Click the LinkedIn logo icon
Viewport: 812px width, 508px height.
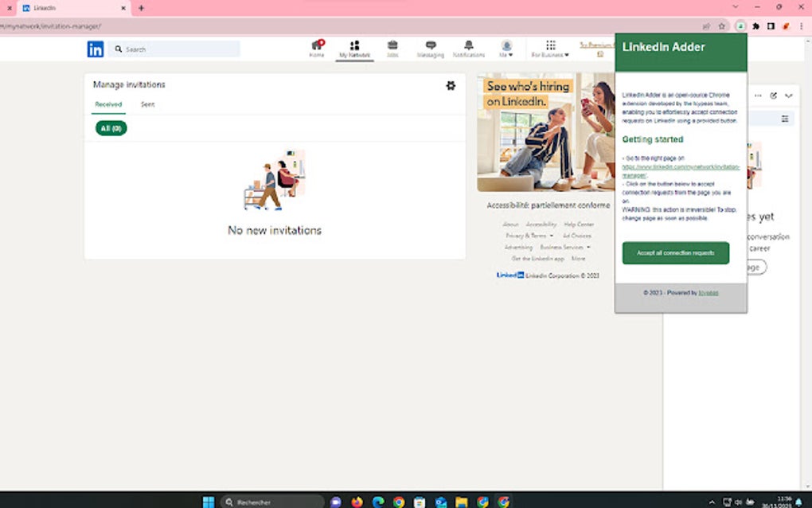click(96, 49)
